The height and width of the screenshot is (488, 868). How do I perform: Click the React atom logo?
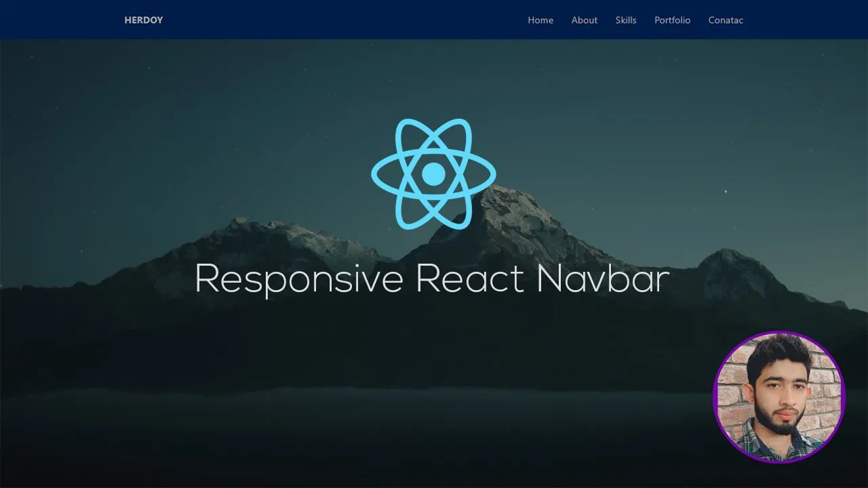(433, 174)
